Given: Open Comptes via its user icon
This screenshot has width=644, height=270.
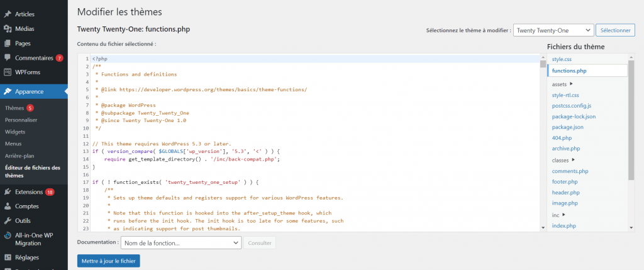Looking at the screenshot, I should 8,206.
